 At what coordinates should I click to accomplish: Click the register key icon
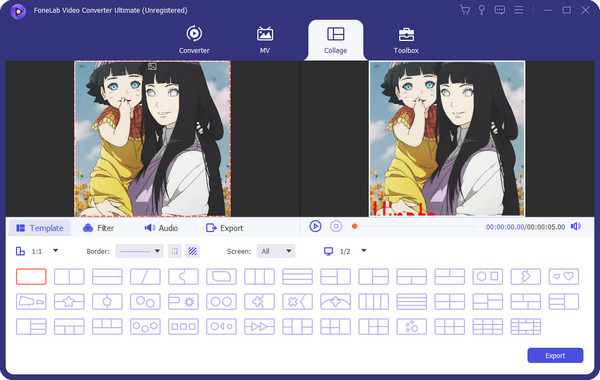tap(482, 10)
